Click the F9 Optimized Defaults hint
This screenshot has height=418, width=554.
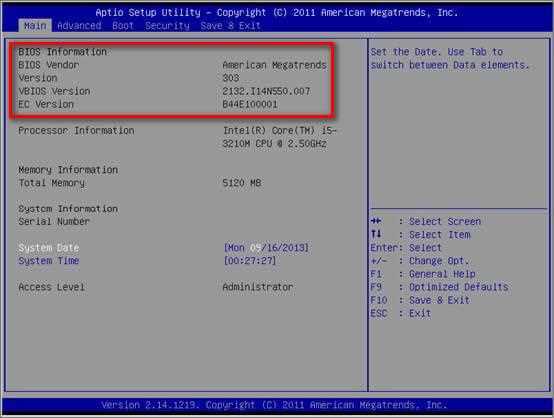pyautogui.click(x=440, y=287)
